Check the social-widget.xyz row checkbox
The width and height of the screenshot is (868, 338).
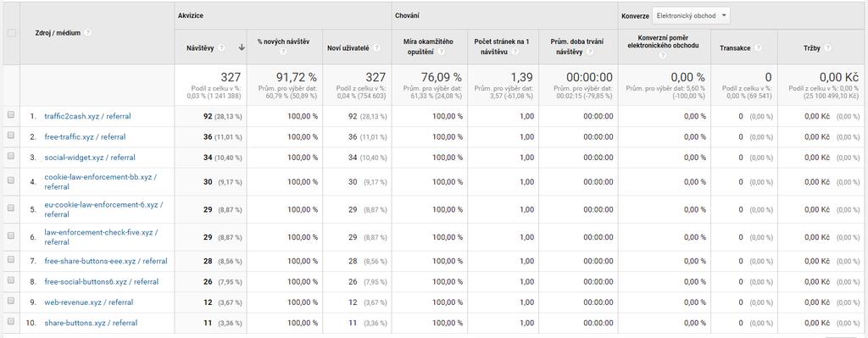[10, 157]
